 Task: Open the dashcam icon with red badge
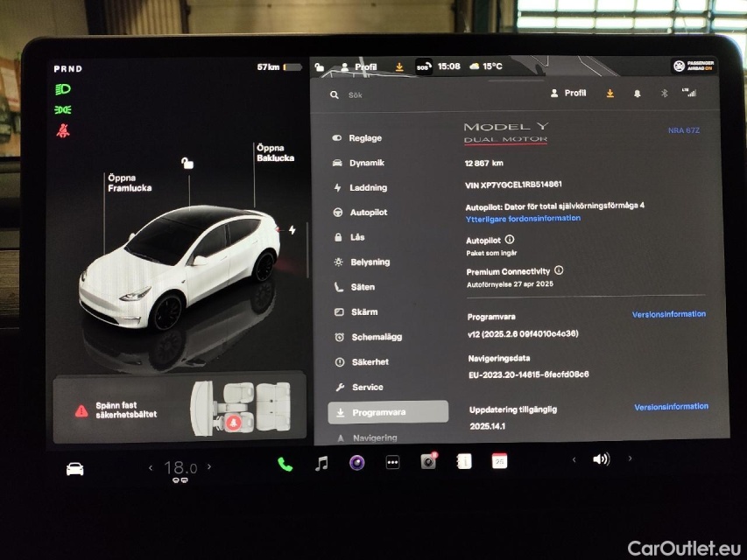pos(428,461)
